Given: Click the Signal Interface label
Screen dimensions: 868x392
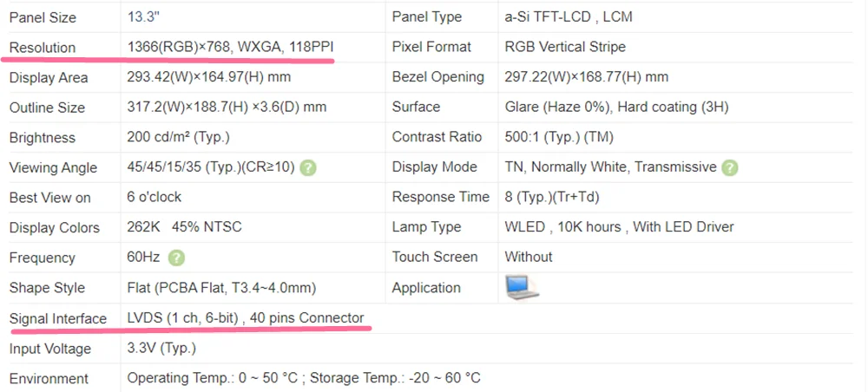Looking at the screenshot, I should (58, 318).
